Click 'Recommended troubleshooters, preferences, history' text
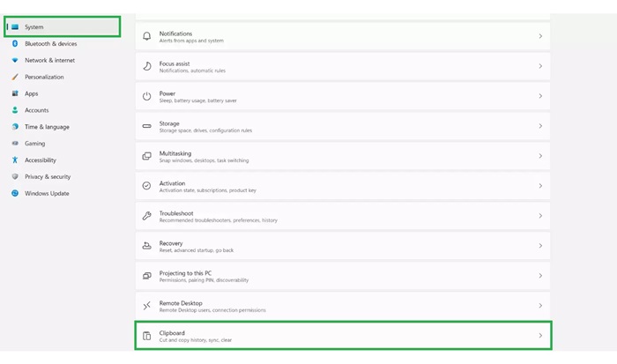The width and height of the screenshot is (617, 364). pyautogui.click(x=219, y=220)
